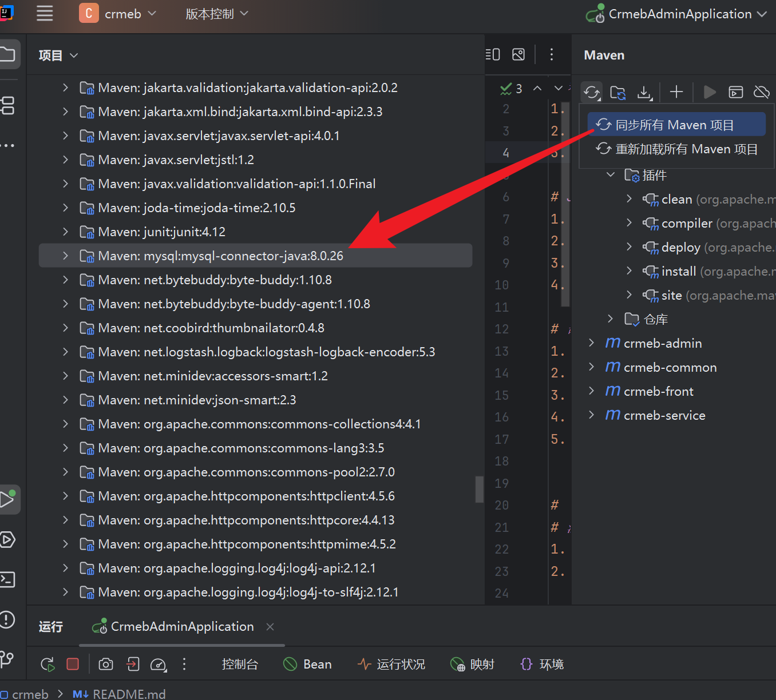
Task: Open the 项目 view dropdown
Action: tap(58, 55)
